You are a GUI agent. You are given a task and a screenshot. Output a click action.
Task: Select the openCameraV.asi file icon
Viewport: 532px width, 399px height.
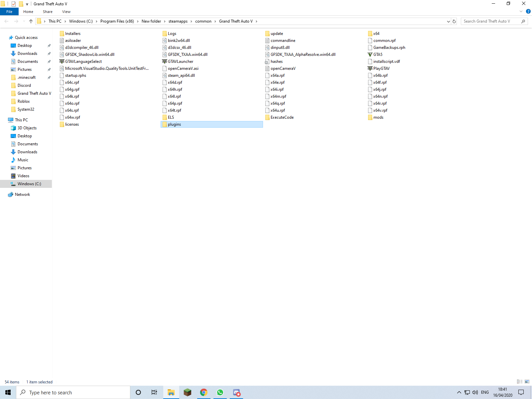pos(165,68)
